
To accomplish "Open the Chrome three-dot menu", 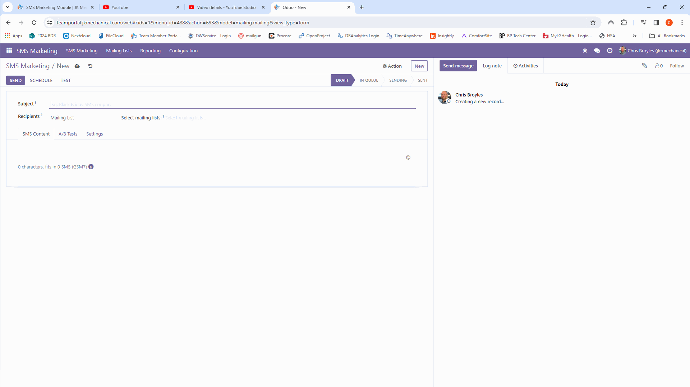I will [682, 22].
